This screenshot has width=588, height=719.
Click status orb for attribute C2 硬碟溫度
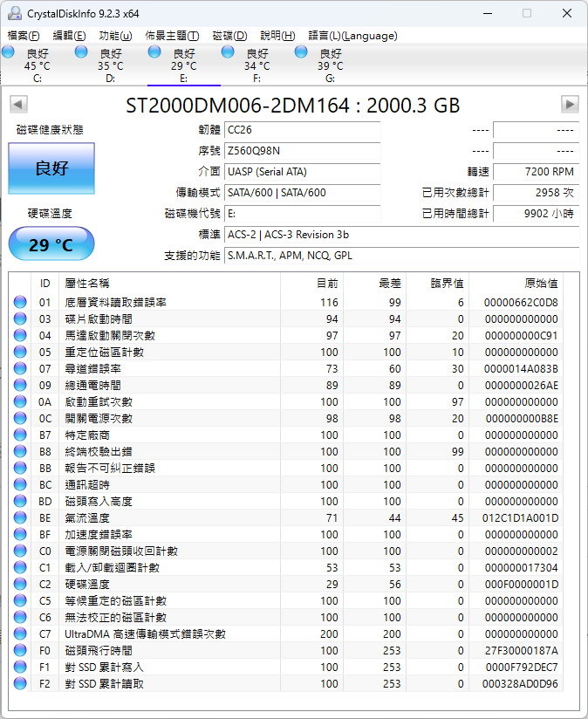(x=20, y=585)
